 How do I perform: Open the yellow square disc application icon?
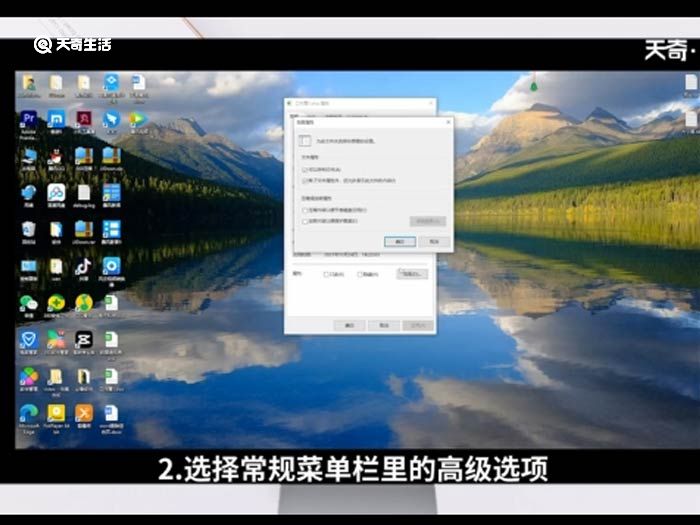pos(56,413)
